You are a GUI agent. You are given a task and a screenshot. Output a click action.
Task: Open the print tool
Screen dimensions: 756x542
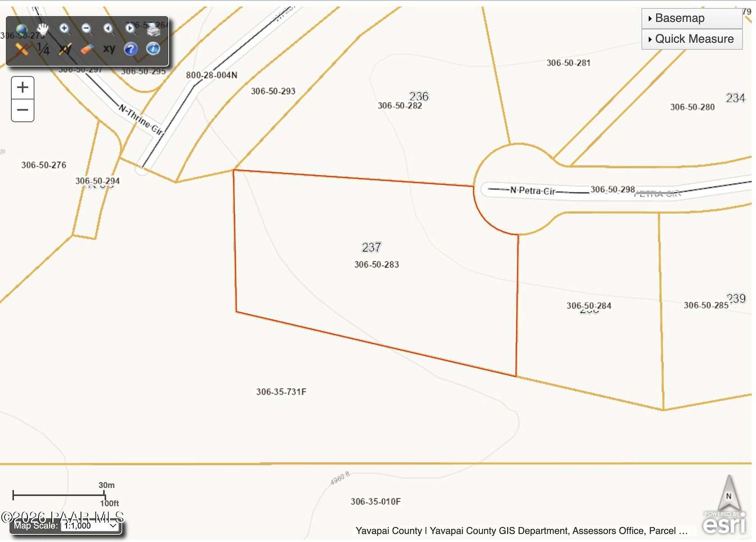pyautogui.click(x=153, y=31)
